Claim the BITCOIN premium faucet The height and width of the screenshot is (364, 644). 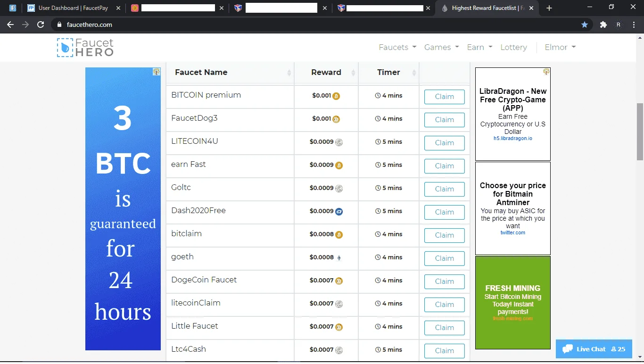445,97
